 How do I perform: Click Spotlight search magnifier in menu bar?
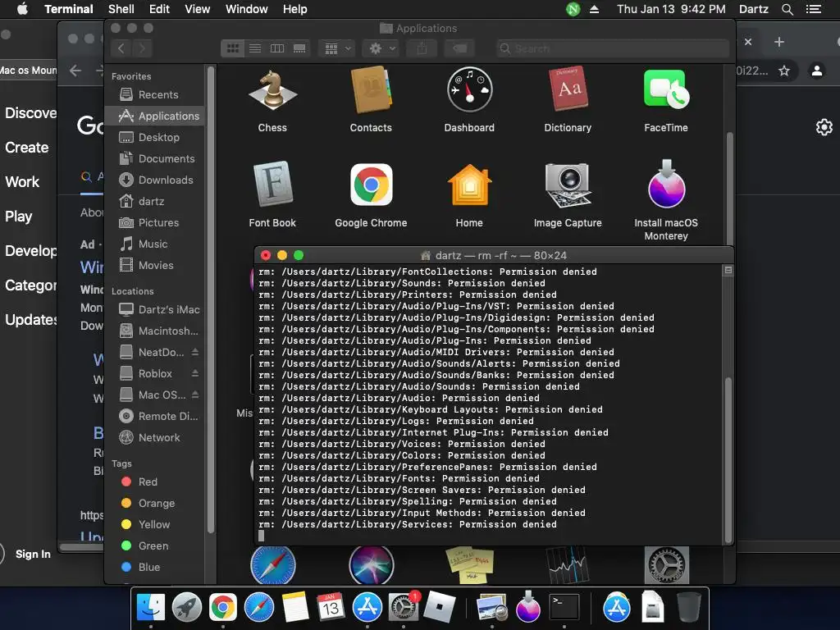[787, 9]
